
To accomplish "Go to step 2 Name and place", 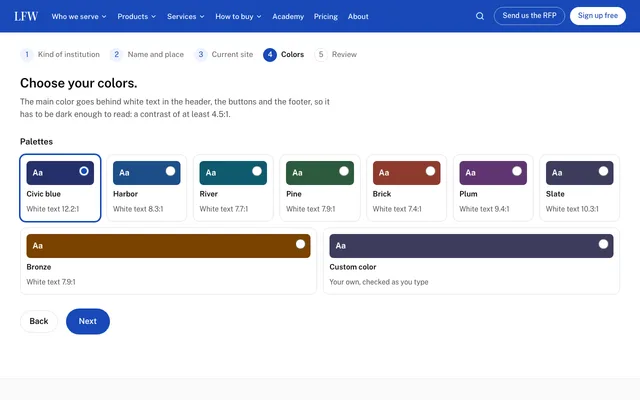I will pos(147,54).
